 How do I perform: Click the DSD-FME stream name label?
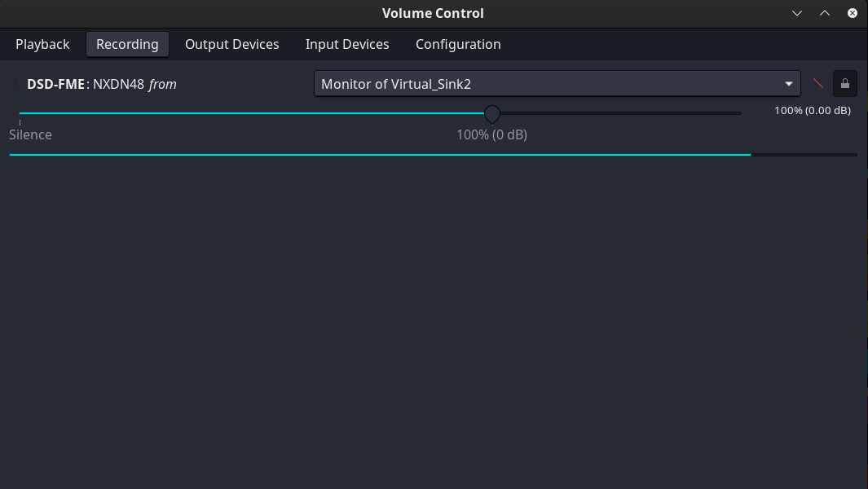55,84
